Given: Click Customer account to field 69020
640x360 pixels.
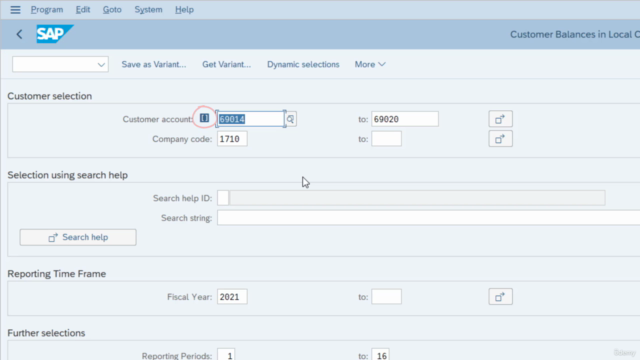Looking at the screenshot, I should (x=405, y=119).
